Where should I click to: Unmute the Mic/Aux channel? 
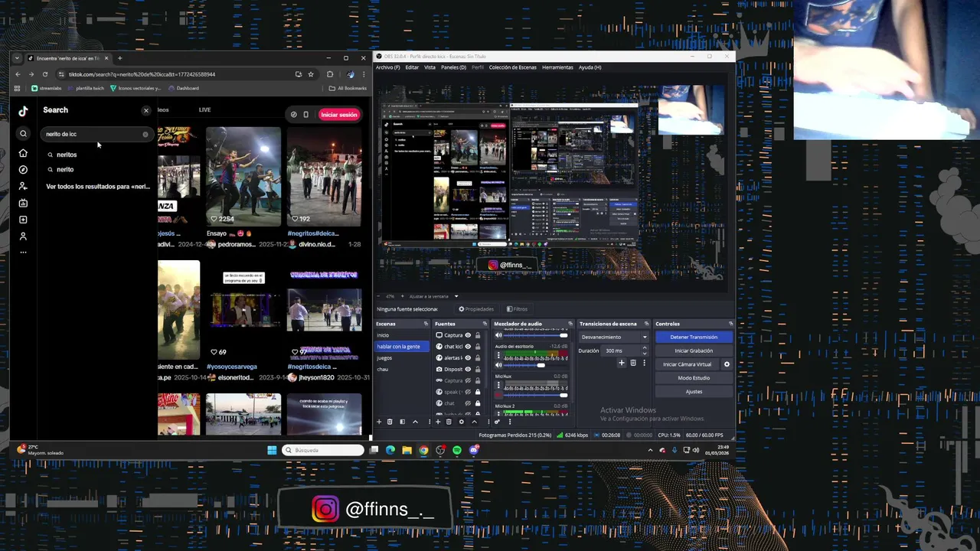[x=498, y=395]
